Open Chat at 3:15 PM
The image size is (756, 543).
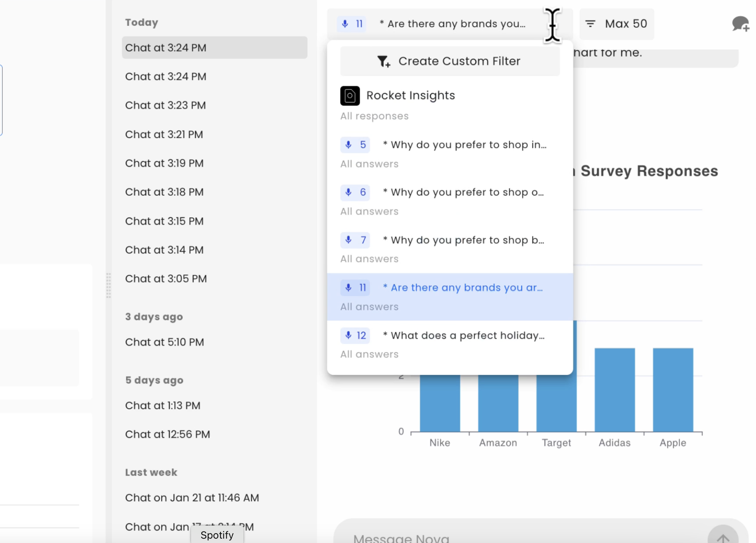pos(214,221)
